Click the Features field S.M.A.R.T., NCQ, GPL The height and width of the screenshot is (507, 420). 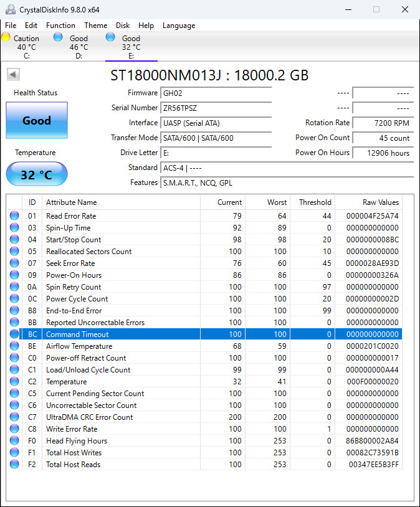(x=287, y=183)
